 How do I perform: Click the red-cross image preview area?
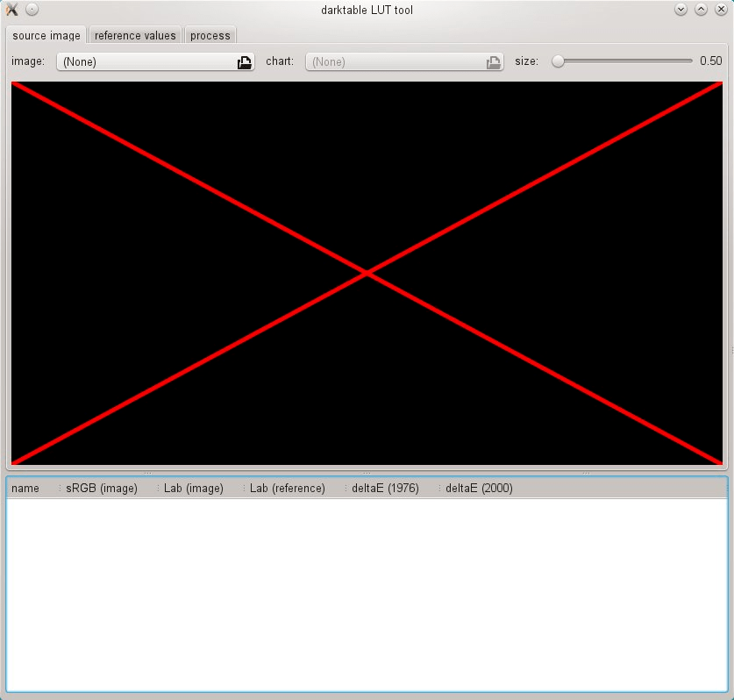[367, 272]
